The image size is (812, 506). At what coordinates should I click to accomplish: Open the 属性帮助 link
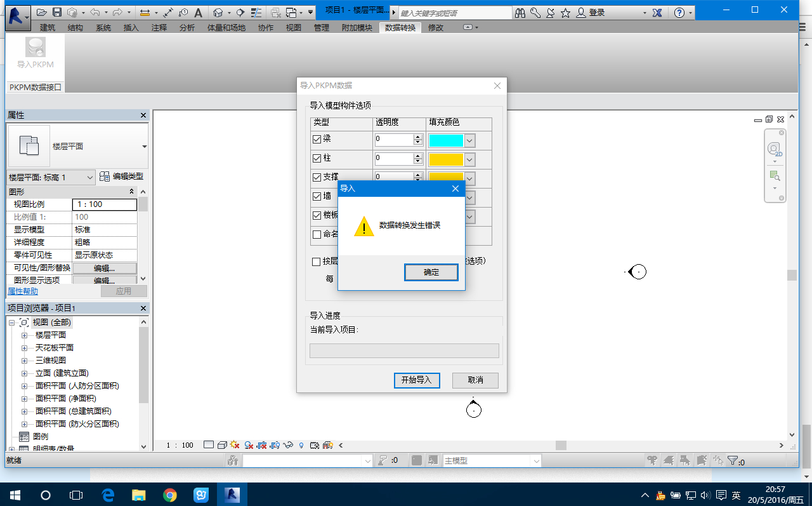pos(23,291)
